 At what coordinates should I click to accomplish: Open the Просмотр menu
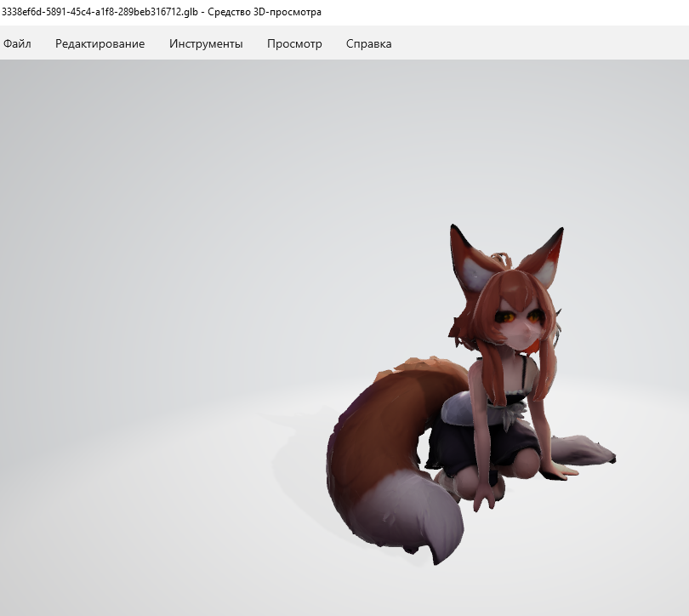click(x=294, y=43)
